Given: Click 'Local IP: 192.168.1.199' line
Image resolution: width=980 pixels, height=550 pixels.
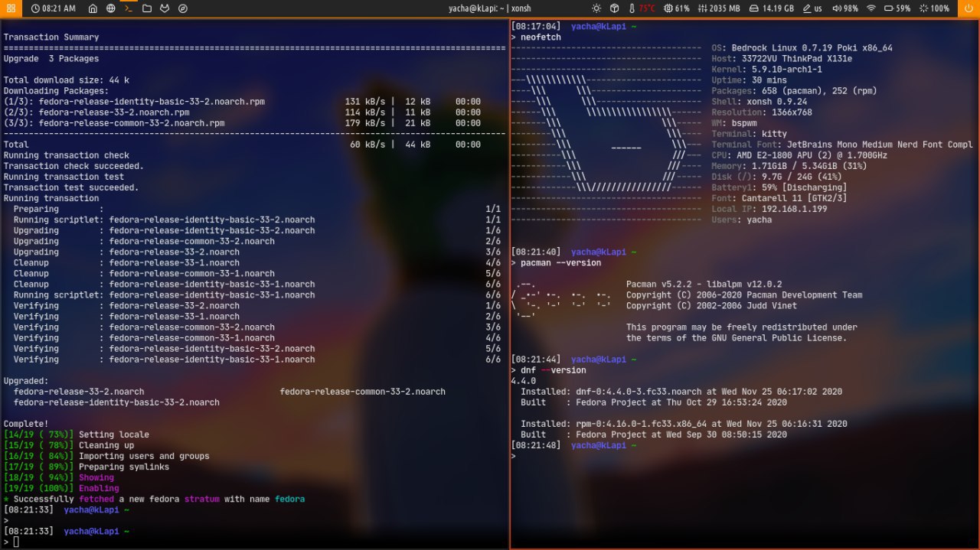Looking at the screenshot, I should click(x=769, y=208).
